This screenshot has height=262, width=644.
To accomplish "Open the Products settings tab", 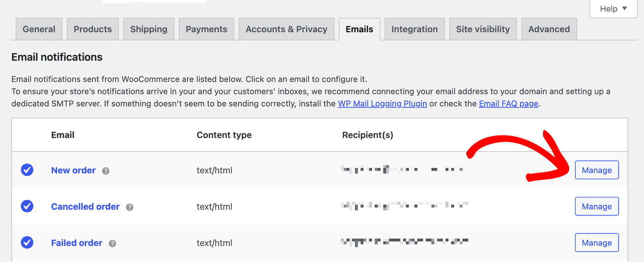I will click(93, 29).
